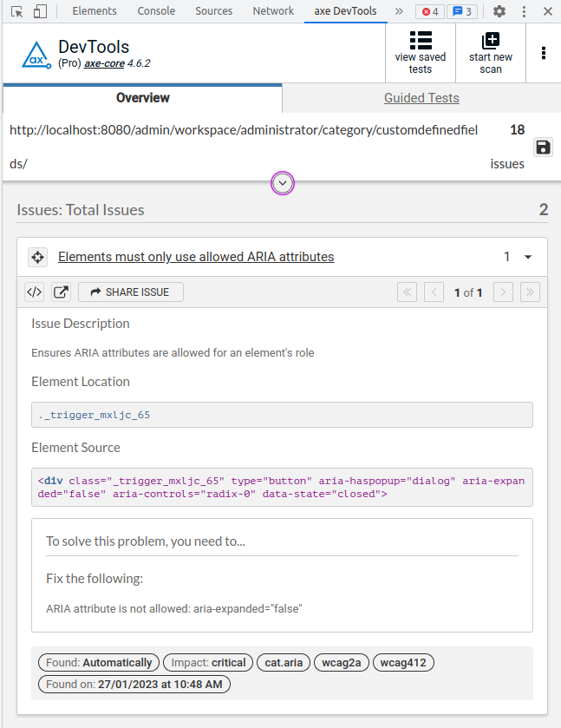The image size is (561, 728).
Task: Click the wcag412 tag
Action: point(405,662)
